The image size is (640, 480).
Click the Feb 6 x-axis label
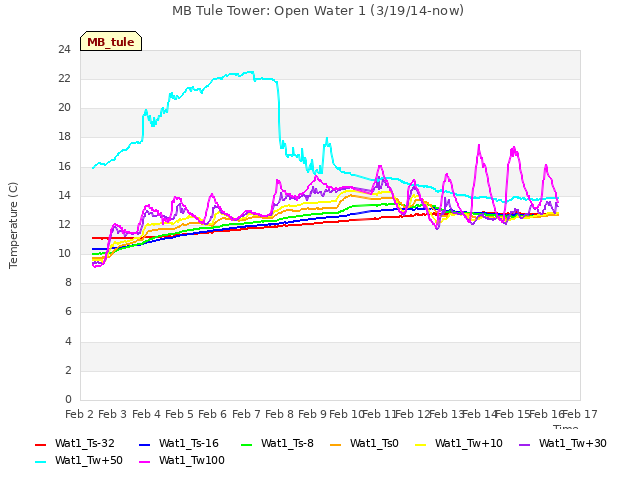click(x=212, y=414)
